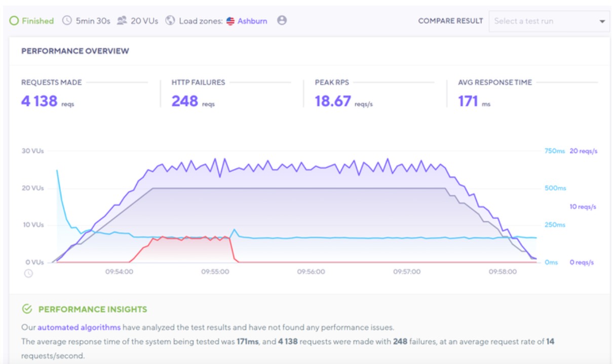Screen dimensions: 613x364
Task: Click the green Finished status circle icon
Action: tap(14, 21)
